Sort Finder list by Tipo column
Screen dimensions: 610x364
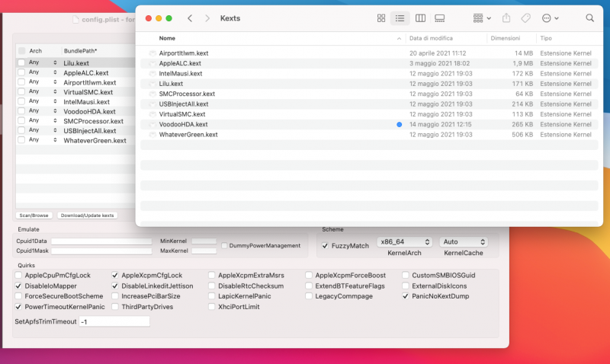tap(546, 38)
